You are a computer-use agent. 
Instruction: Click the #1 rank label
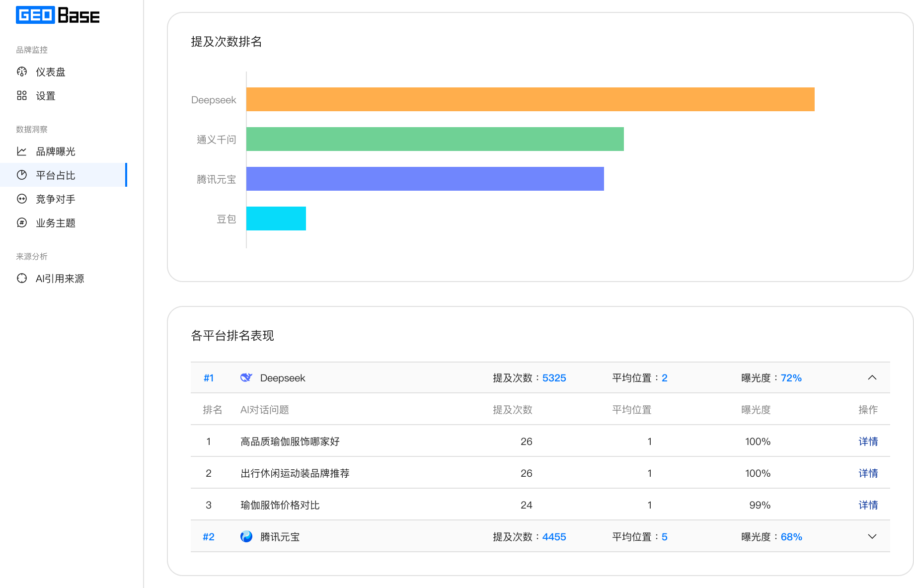[209, 377]
